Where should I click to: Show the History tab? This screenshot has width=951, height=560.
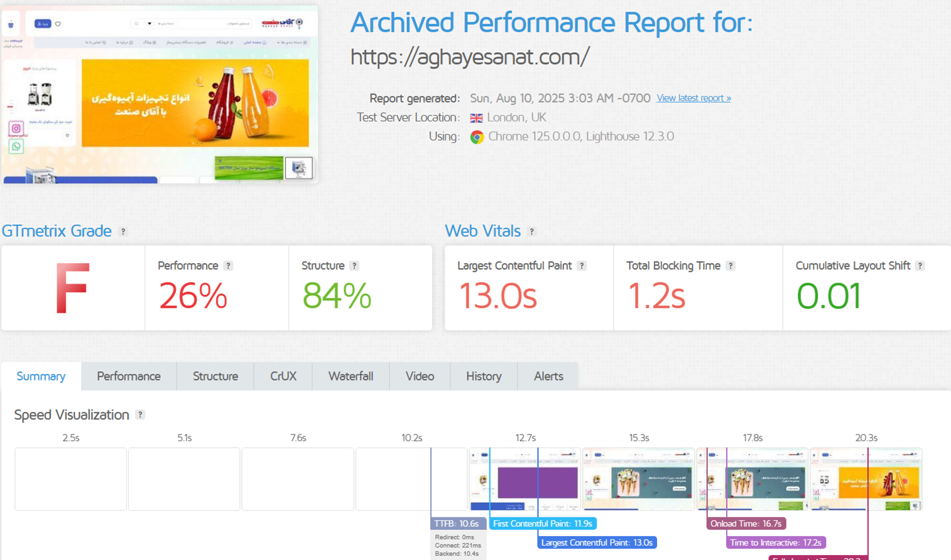484,377
